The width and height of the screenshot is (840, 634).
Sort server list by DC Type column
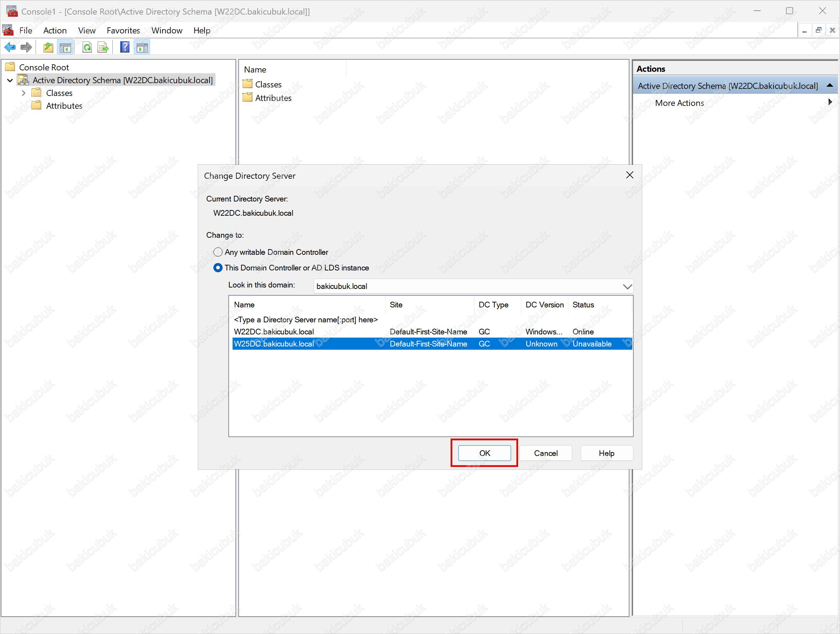[498, 305]
